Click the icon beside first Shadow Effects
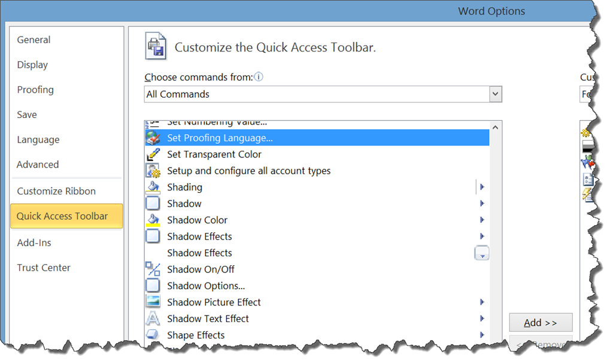 tap(153, 236)
